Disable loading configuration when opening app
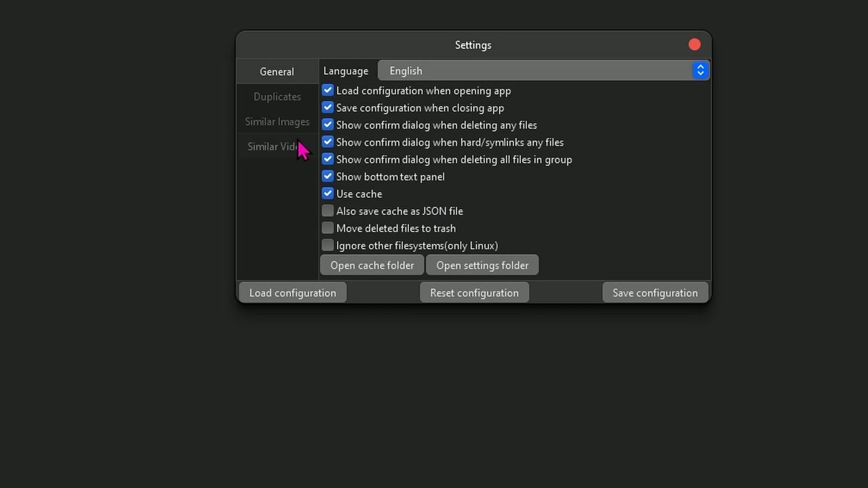The image size is (868, 488). [x=328, y=89]
